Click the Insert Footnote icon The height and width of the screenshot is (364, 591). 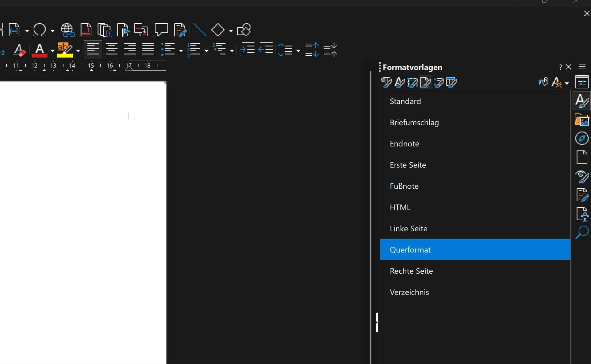tap(86, 30)
